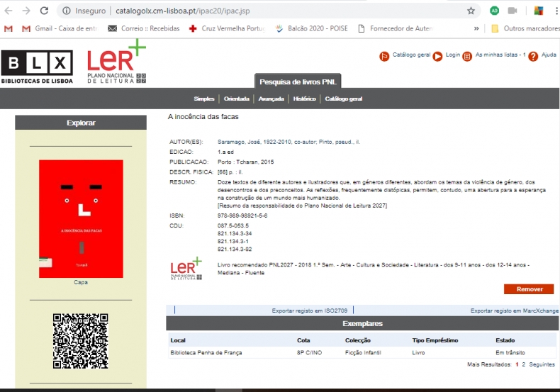Open Outros marcadores folder
The image size is (560, 392).
click(x=523, y=29)
